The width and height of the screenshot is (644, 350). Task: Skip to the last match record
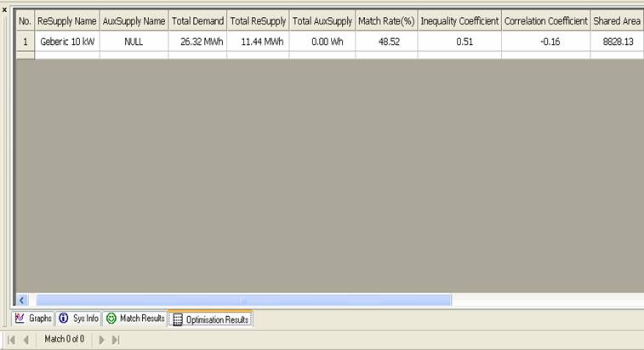[116, 340]
